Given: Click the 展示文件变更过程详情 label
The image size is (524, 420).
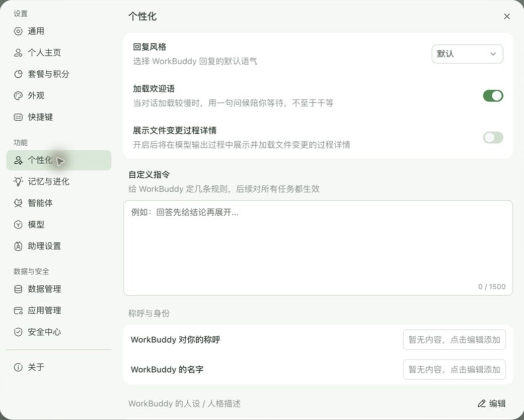Looking at the screenshot, I should coord(174,130).
